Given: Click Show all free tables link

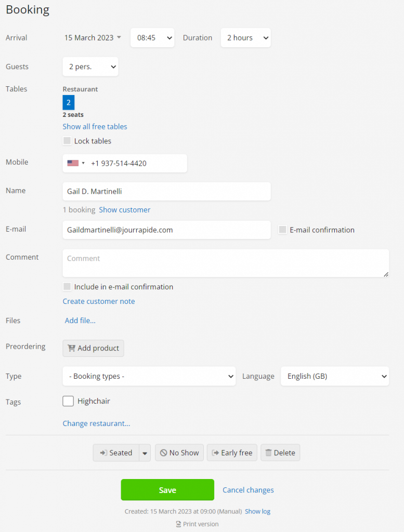Looking at the screenshot, I should click(x=95, y=127).
